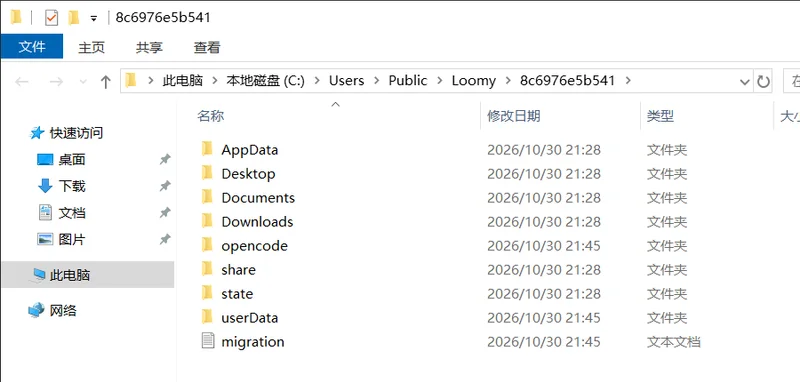Select 8c6976e5b541 in the address path

click(567, 81)
